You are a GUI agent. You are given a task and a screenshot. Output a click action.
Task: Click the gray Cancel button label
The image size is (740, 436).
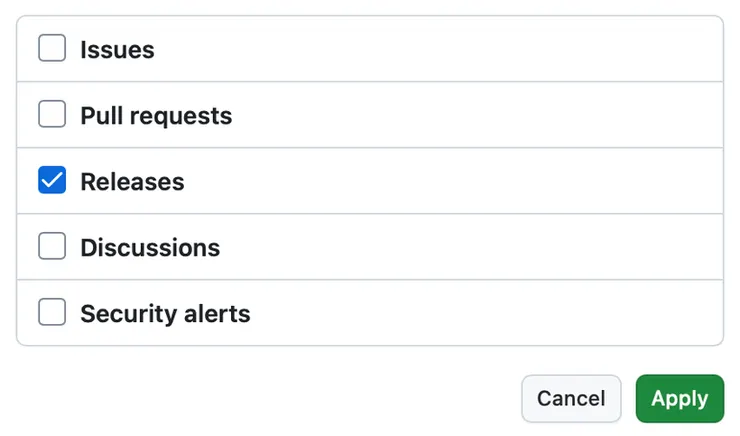point(571,399)
